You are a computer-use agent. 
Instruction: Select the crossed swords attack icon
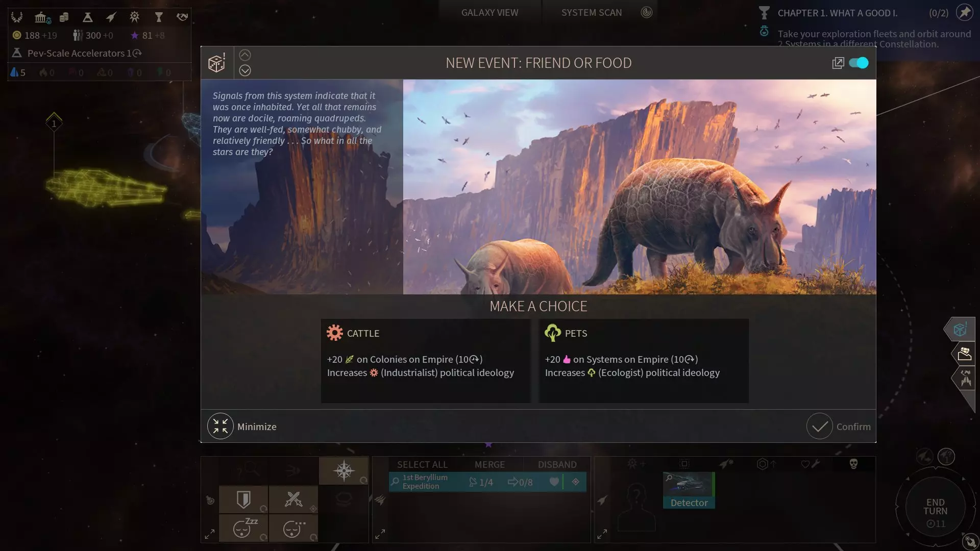(293, 499)
